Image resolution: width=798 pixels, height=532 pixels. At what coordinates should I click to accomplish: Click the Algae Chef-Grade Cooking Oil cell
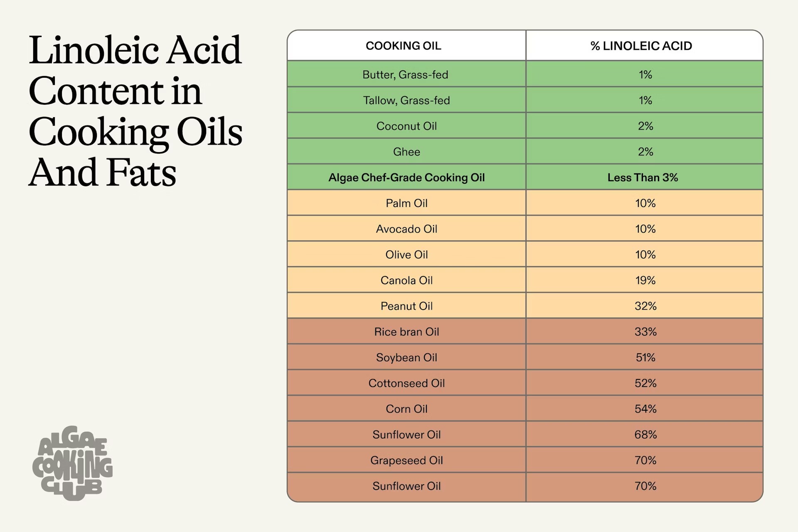click(x=406, y=178)
